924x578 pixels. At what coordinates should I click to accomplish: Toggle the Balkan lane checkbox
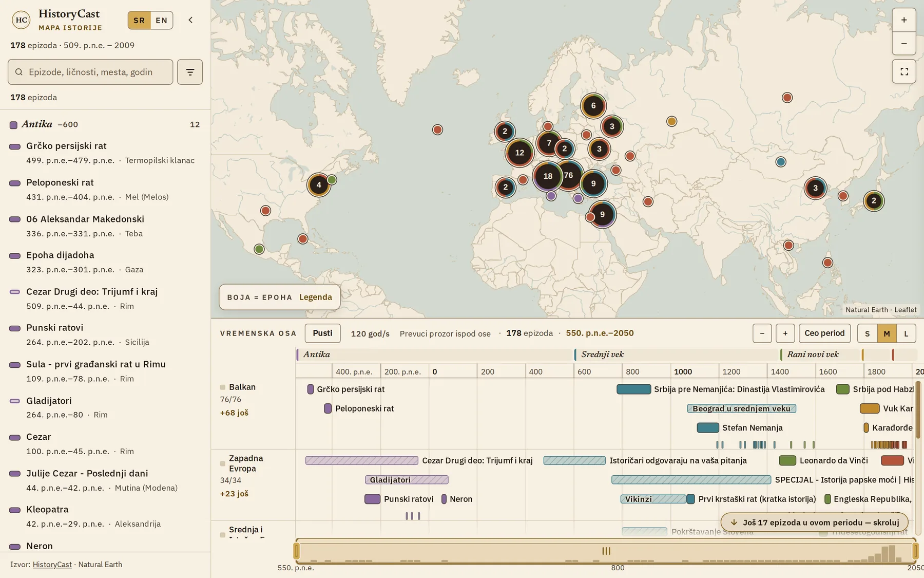[x=223, y=387]
